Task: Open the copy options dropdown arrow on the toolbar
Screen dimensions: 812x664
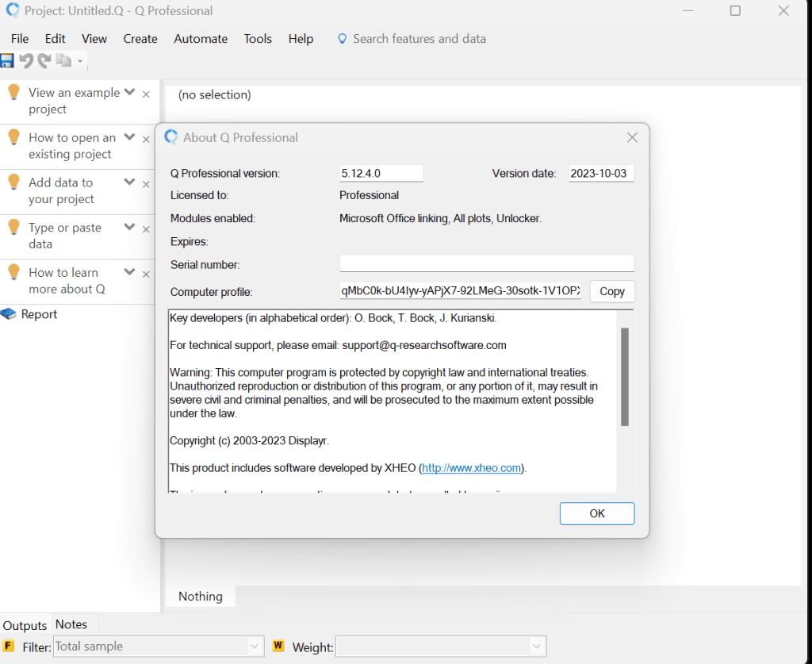Action: [x=81, y=60]
